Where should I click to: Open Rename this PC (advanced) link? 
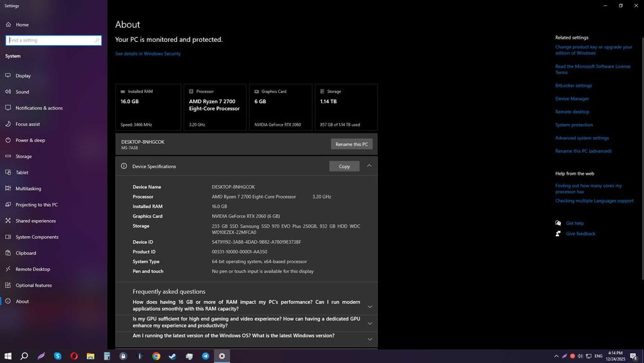click(583, 152)
